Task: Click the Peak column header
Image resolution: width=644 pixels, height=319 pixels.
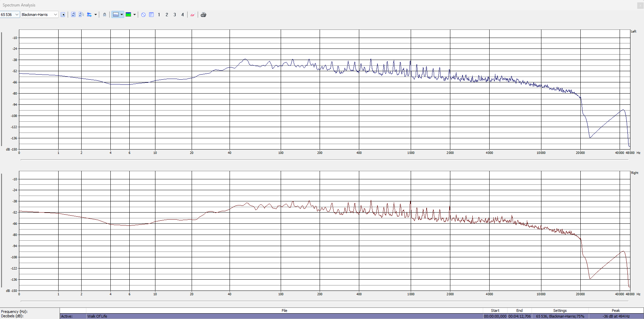Action: [x=616, y=311]
